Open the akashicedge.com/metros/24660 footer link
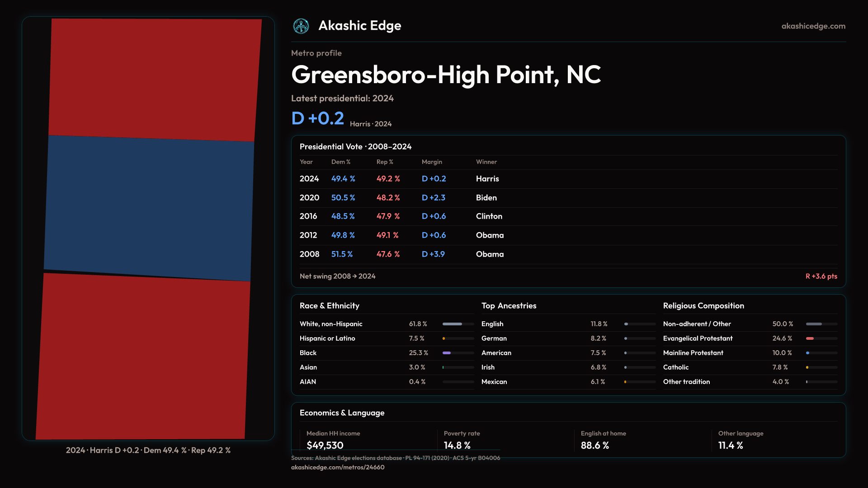This screenshot has width=868, height=488. tap(337, 467)
